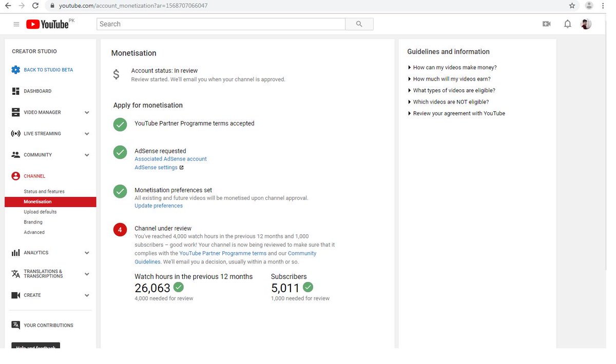Select the 26,063 watch hours value

(152, 288)
